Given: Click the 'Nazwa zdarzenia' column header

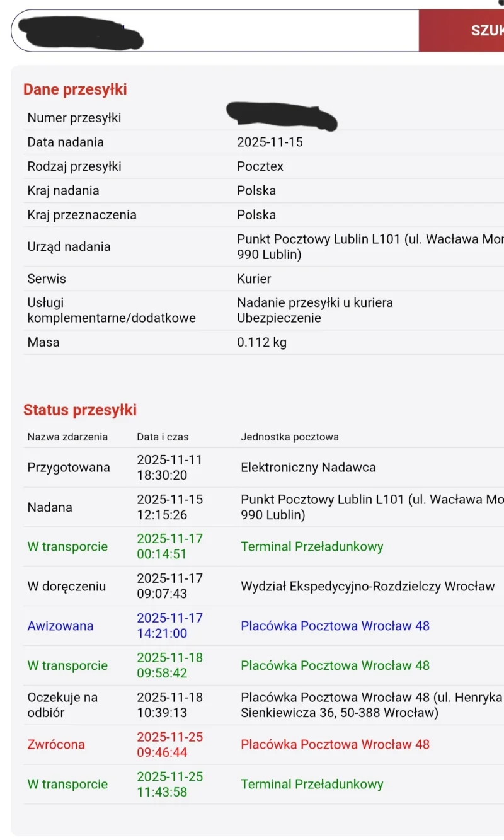Looking at the screenshot, I should point(67,437).
